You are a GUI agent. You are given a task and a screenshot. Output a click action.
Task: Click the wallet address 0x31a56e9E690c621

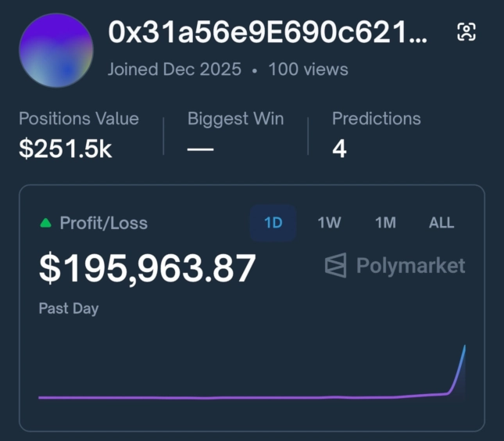(x=268, y=32)
